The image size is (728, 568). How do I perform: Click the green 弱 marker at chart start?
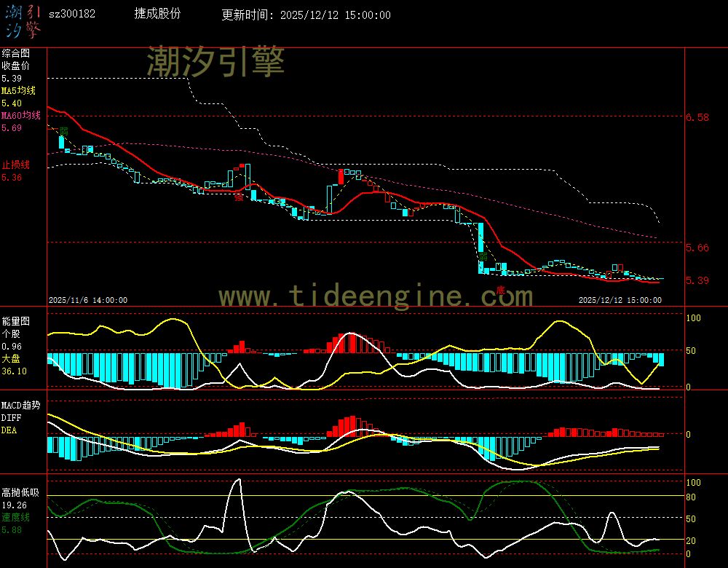pyautogui.click(x=64, y=131)
